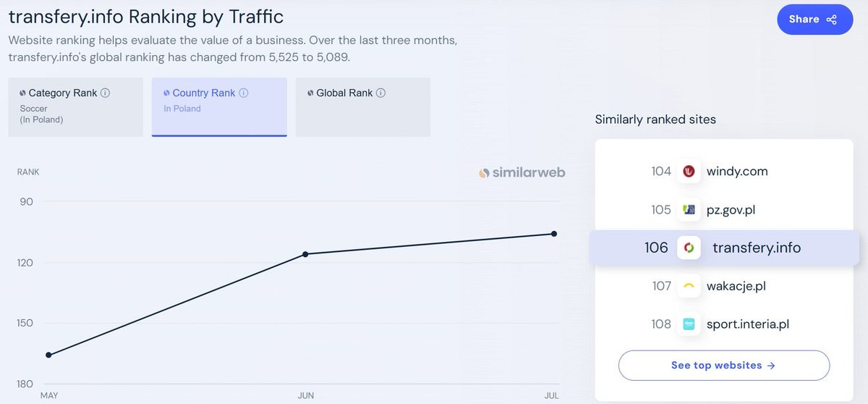Click the info icon beside Country Rank
868x404 pixels.
pyautogui.click(x=244, y=93)
